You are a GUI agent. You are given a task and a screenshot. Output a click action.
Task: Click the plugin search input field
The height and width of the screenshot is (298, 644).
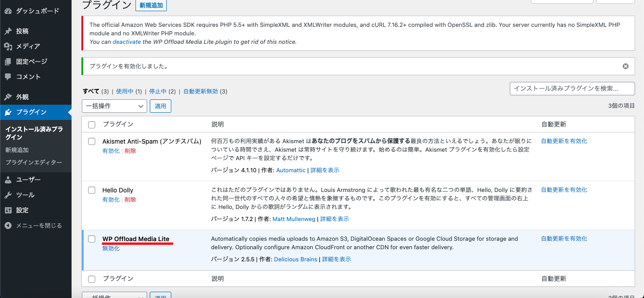[572, 89]
